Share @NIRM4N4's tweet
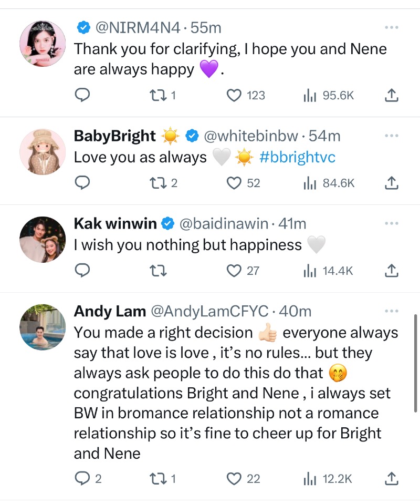Image resolution: width=420 pixels, height=504 pixels. (x=392, y=95)
